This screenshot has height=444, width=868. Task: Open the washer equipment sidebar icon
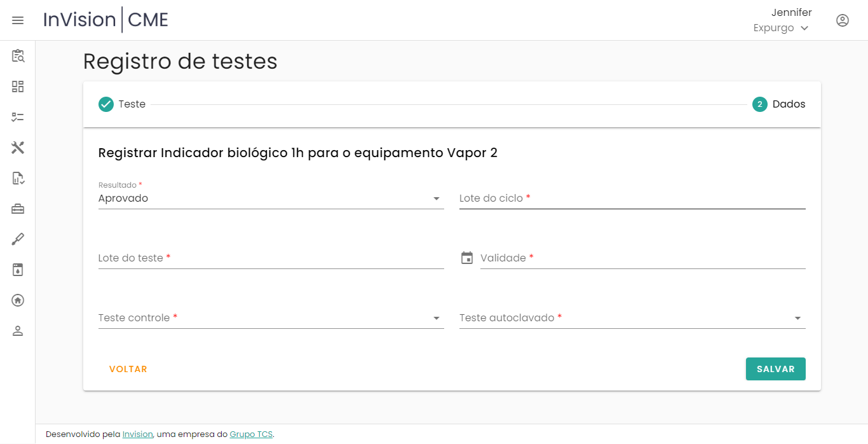(x=18, y=270)
